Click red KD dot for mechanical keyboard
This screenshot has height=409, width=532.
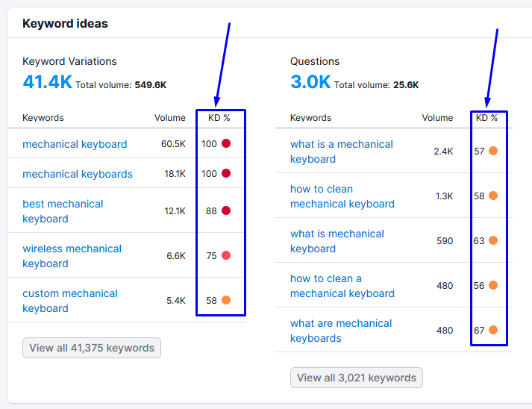(226, 143)
